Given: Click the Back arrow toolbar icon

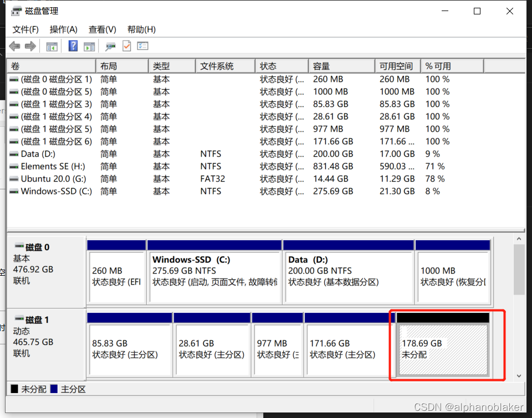Looking at the screenshot, I should [x=14, y=46].
